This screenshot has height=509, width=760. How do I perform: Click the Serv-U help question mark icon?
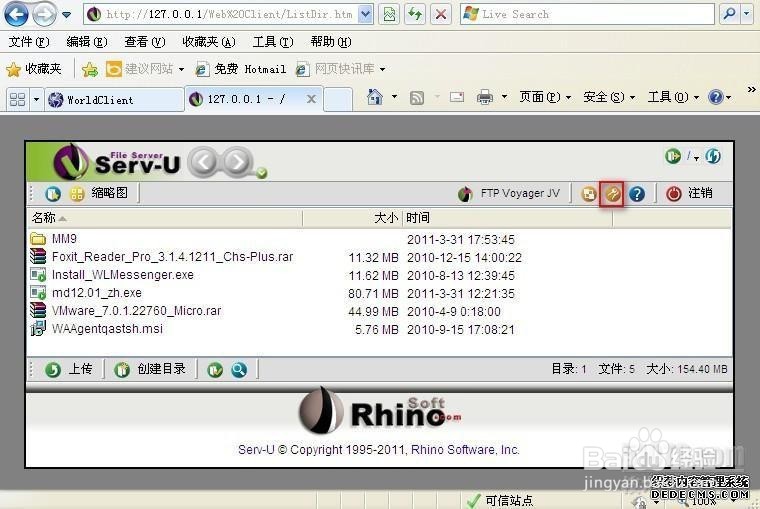(637, 194)
